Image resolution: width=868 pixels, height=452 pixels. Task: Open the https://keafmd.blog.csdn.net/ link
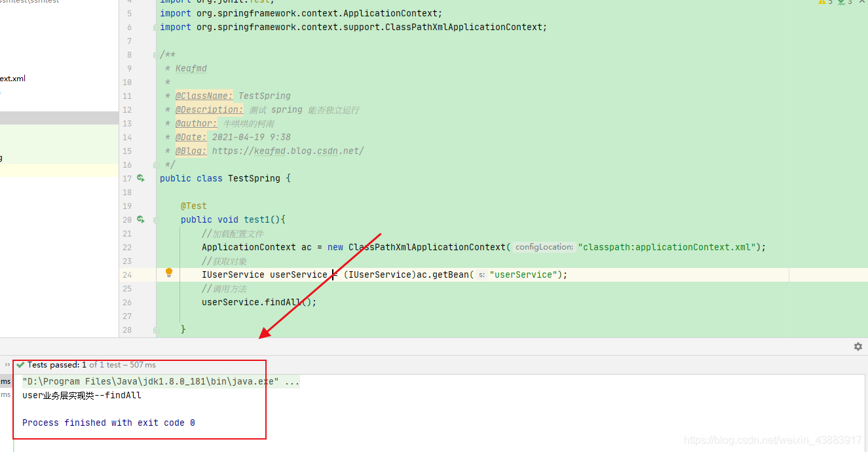(x=288, y=151)
